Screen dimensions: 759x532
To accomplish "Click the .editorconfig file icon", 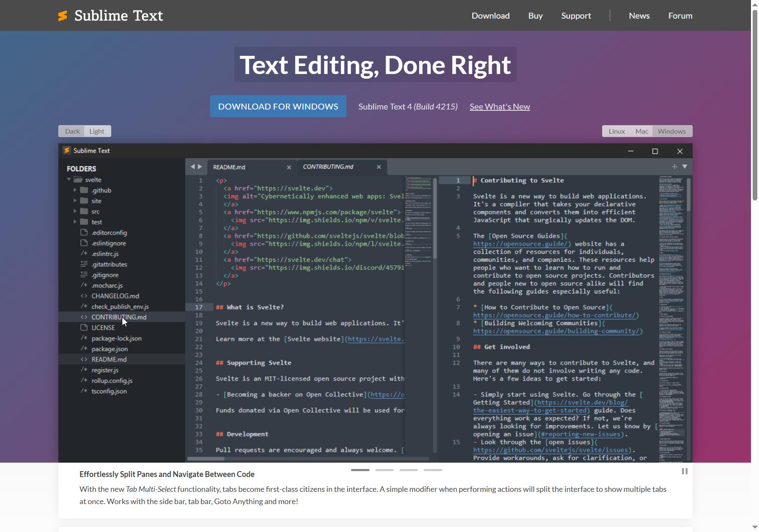I will point(84,233).
